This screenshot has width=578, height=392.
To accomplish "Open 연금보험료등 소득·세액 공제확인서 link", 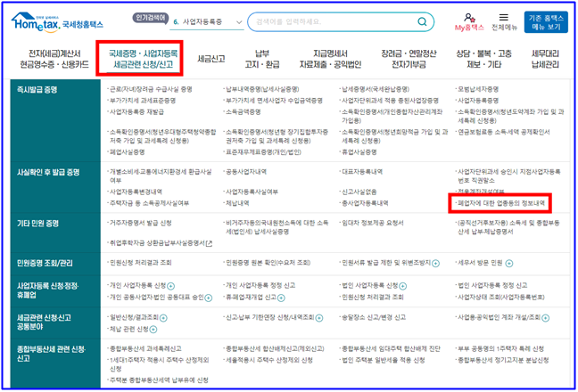I will tap(504, 132).
